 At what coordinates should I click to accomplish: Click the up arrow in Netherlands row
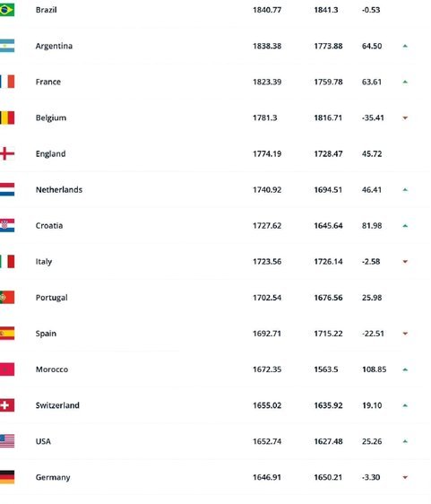point(405,189)
